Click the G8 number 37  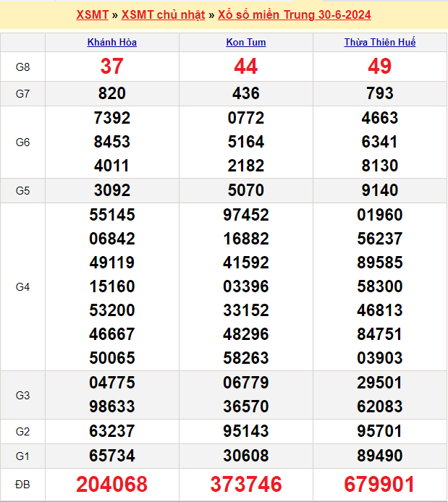click(x=112, y=67)
